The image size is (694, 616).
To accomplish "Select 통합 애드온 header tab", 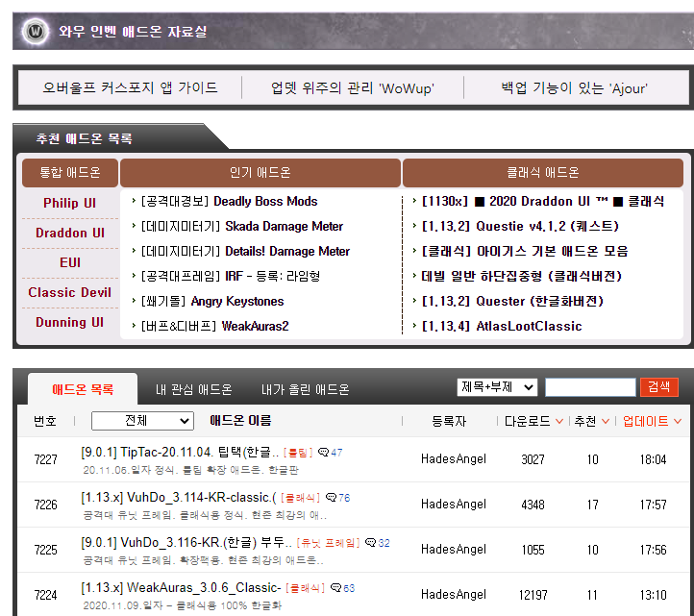I will tap(70, 173).
